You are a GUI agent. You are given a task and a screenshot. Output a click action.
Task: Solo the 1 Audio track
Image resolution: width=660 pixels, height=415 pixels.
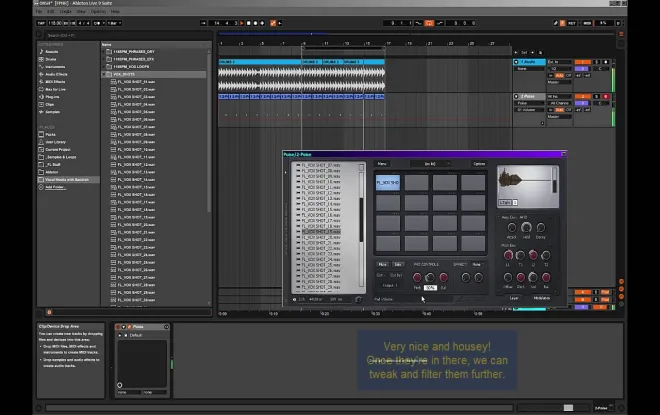point(596,62)
